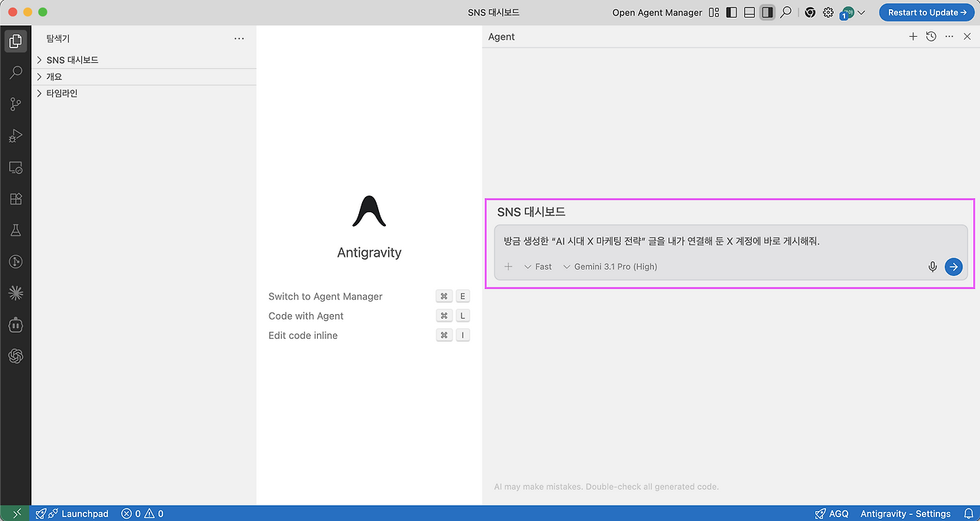The width and height of the screenshot is (980, 521).
Task: Open Agent panel more options ellipsis
Action: click(x=949, y=37)
